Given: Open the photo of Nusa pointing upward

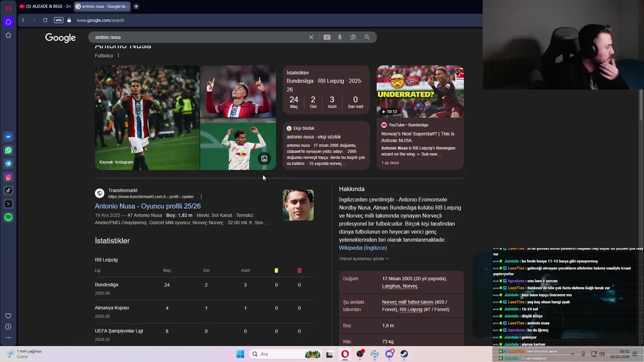Looking at the screenshot, I should (x=238, y=92).
